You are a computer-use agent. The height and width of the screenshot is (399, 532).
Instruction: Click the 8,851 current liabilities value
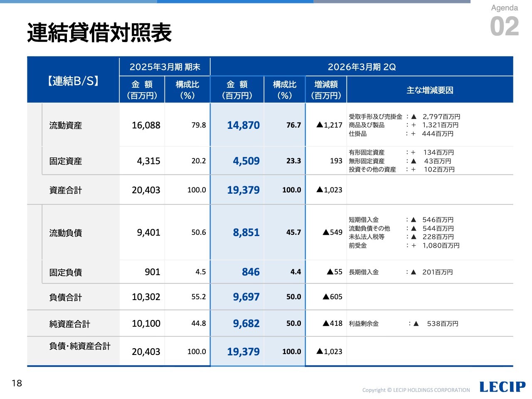pyautogui.click(x=246, y=232)
